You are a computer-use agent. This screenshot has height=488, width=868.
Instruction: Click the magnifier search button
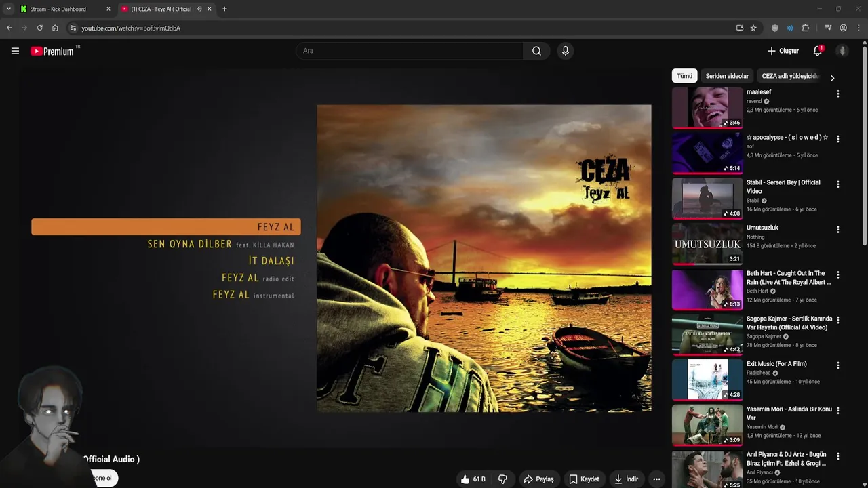(536, 51)
